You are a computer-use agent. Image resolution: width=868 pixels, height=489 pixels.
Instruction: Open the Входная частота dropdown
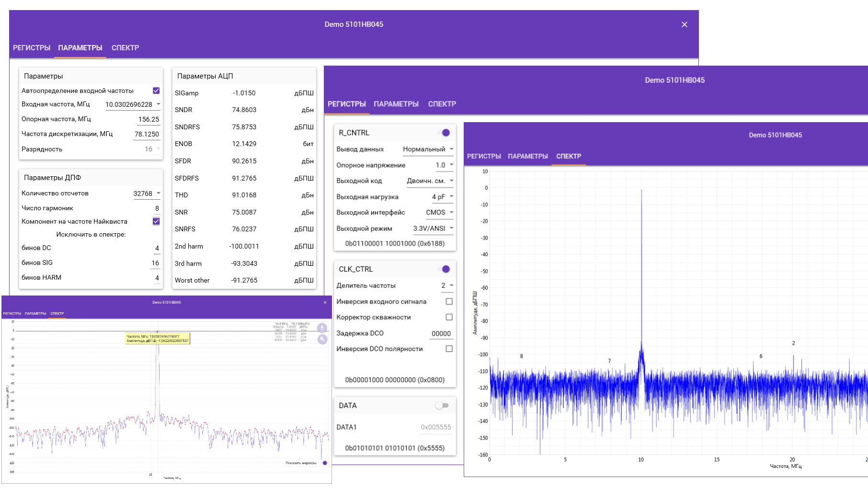coord(133,104)
